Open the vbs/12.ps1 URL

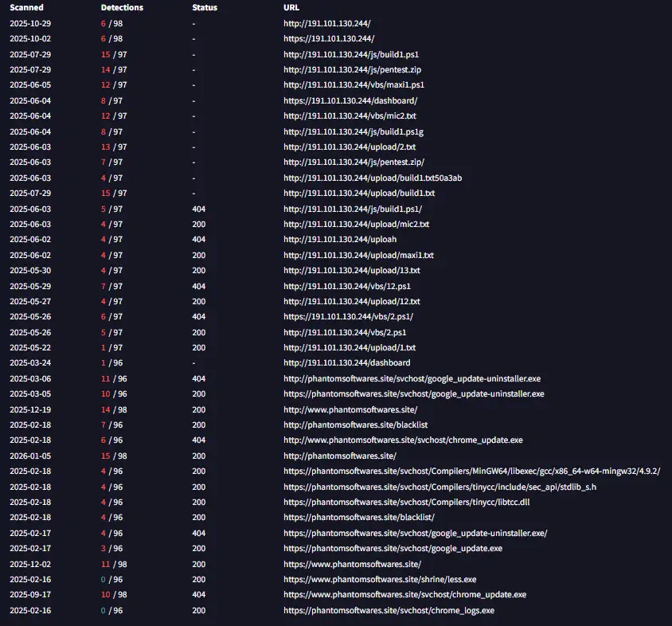click(x=347, y=286)
